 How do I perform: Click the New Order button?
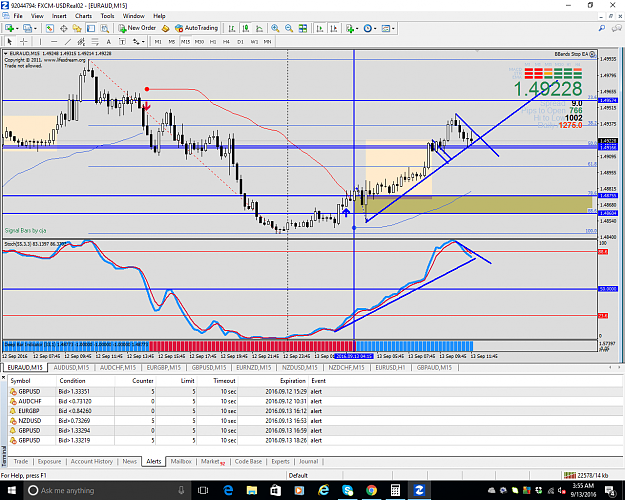pyautogui.click(x=137, y=28)
